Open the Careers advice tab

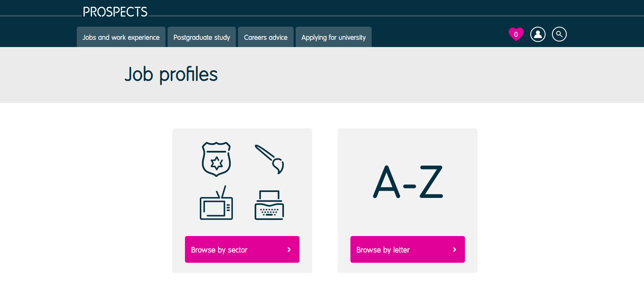pyautogui.click(x=266, y=37)
